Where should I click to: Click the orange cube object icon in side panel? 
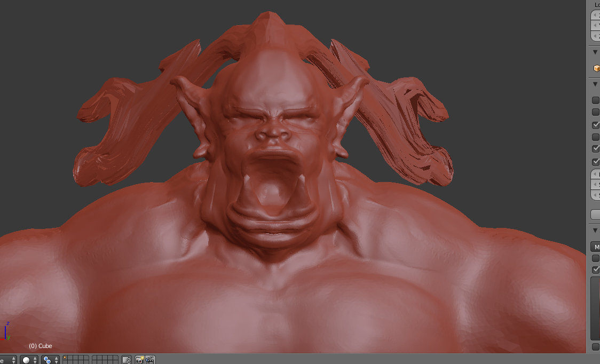pos(597,68)
